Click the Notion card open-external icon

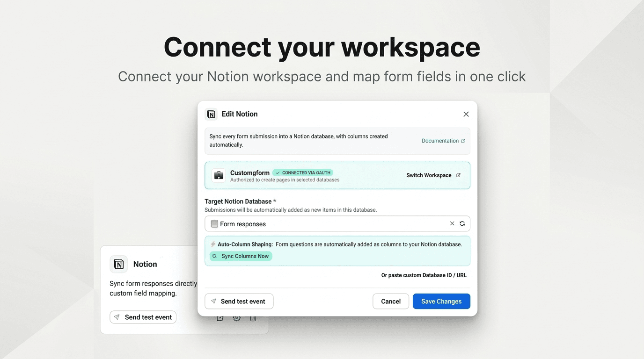[220, 318]
